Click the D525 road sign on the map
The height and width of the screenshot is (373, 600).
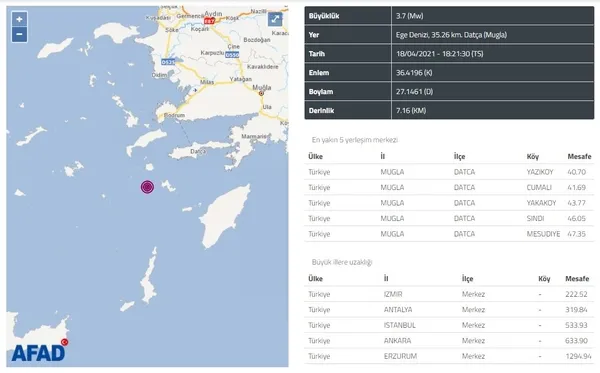click(x=168, y=62)
